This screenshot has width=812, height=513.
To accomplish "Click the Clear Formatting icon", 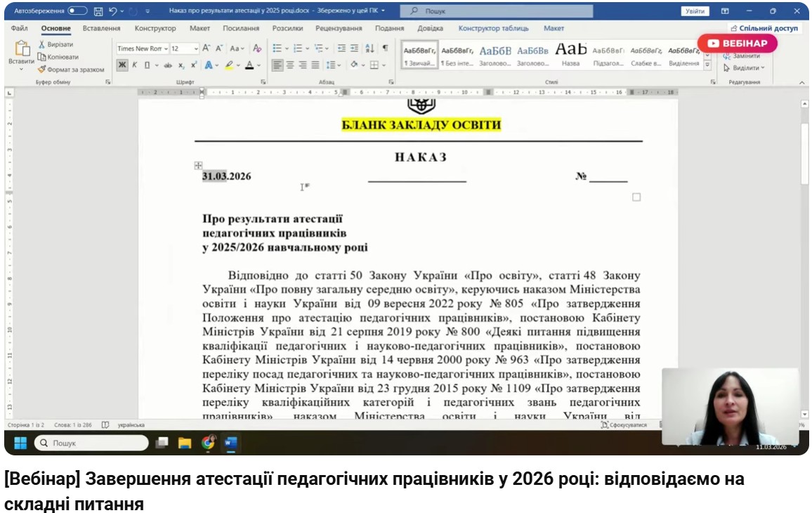I will click(x=257, y=48).
